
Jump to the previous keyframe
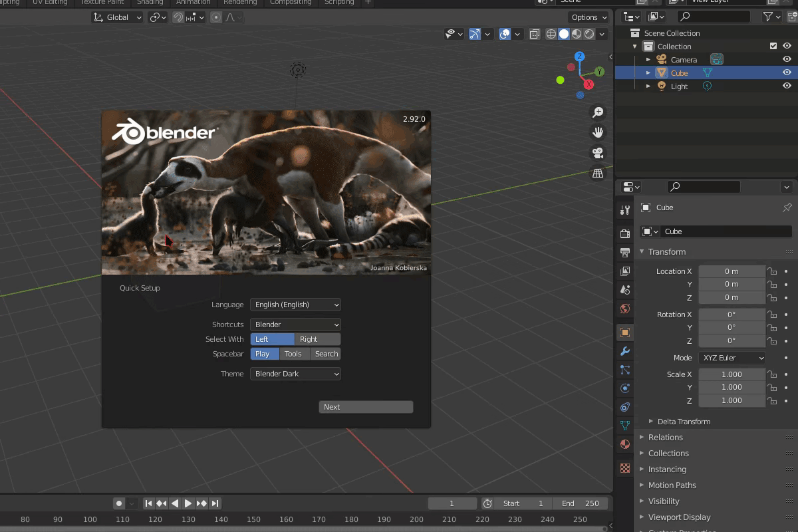[x=162, y=503]
